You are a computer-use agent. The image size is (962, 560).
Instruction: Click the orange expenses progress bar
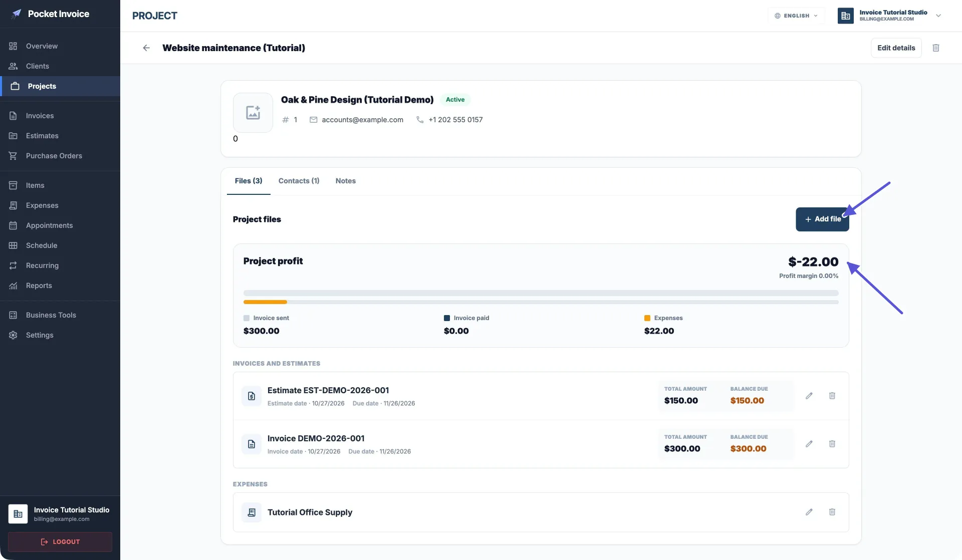[265, 302]
